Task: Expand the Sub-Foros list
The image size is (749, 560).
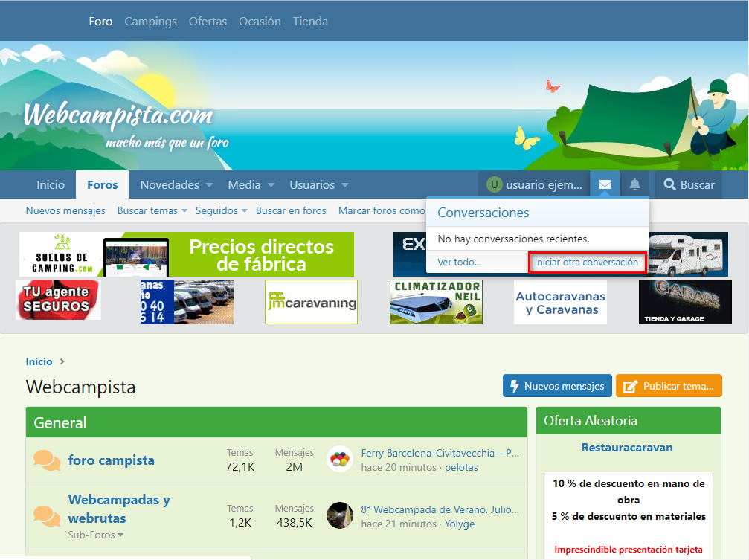Action: click(x=95, y=535)
